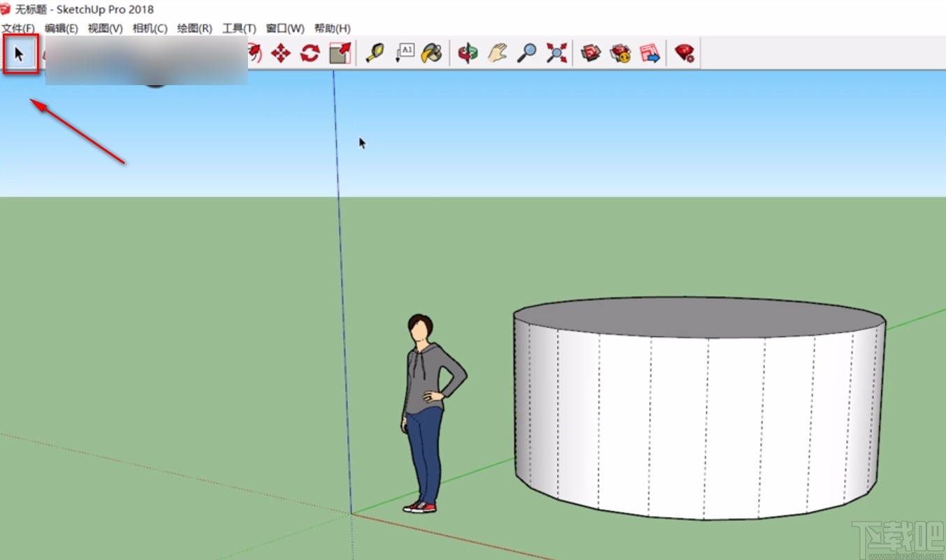This screenshot has height=560, width=946.
Task: Activate the Rotate tool
Action: (x=310, y=52)
